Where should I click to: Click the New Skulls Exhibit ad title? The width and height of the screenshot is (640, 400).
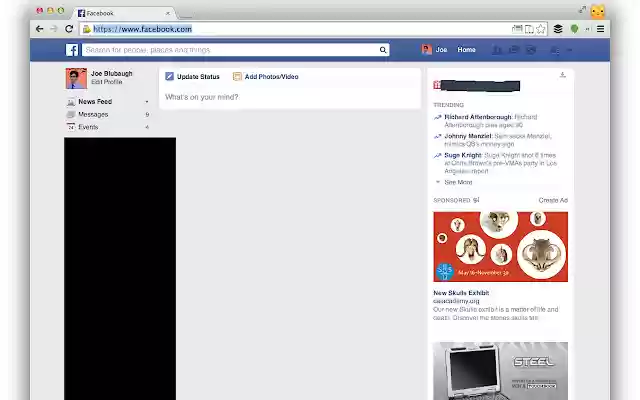click(461, 293)
